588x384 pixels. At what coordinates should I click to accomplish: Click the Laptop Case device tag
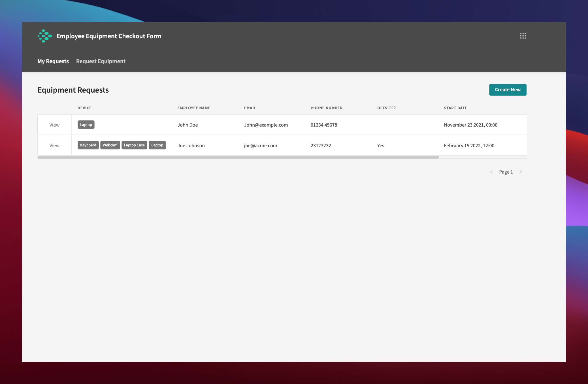click(134, 145)
